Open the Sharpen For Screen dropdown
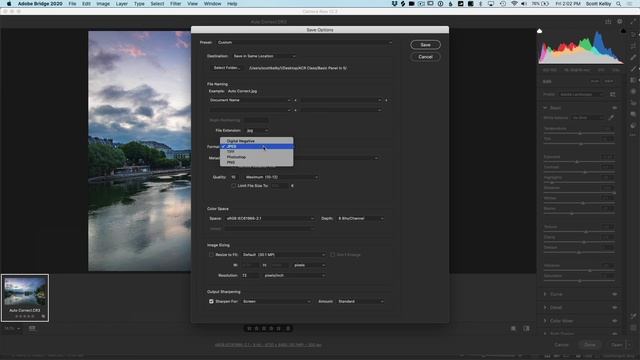The width and height of the screenshot is (640, 360). 276,302
